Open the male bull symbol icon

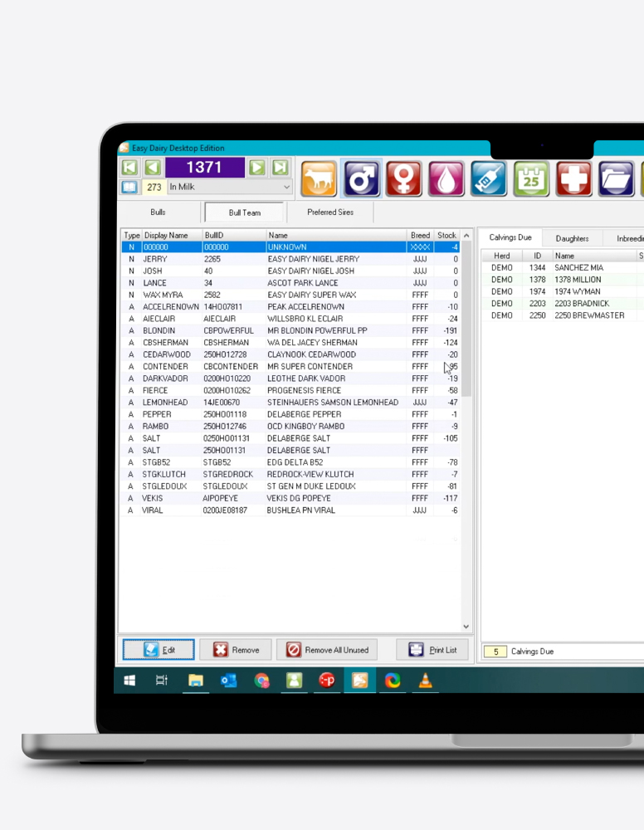[x=362, y=179]
